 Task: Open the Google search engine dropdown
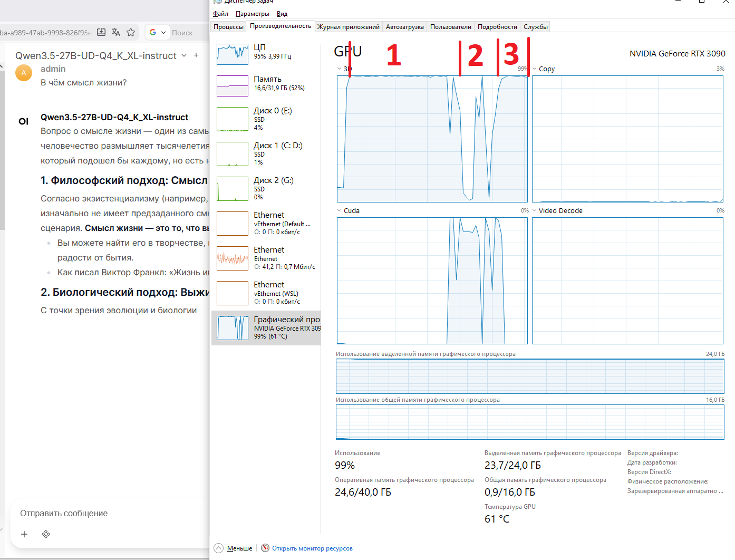(x=157, y=32)
